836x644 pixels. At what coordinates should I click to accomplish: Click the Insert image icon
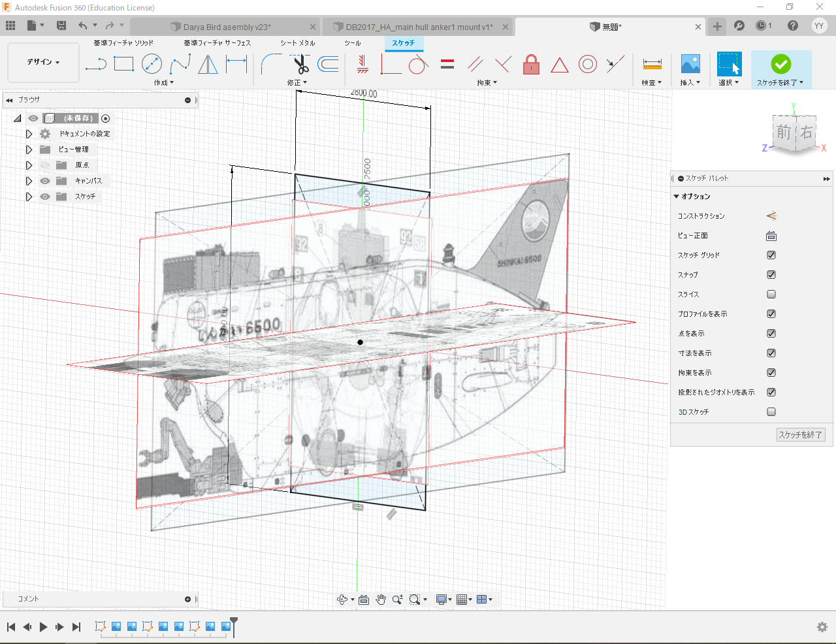click(x=690, y=64)
